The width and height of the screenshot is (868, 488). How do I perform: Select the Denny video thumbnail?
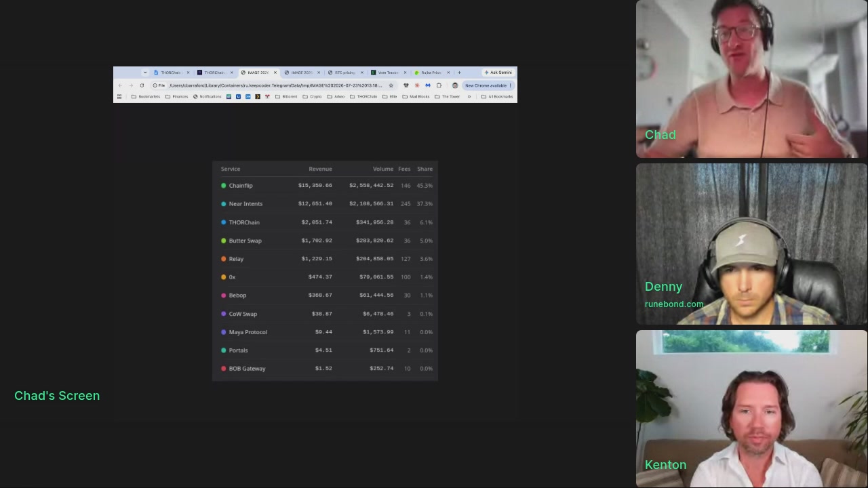point(751,244)
